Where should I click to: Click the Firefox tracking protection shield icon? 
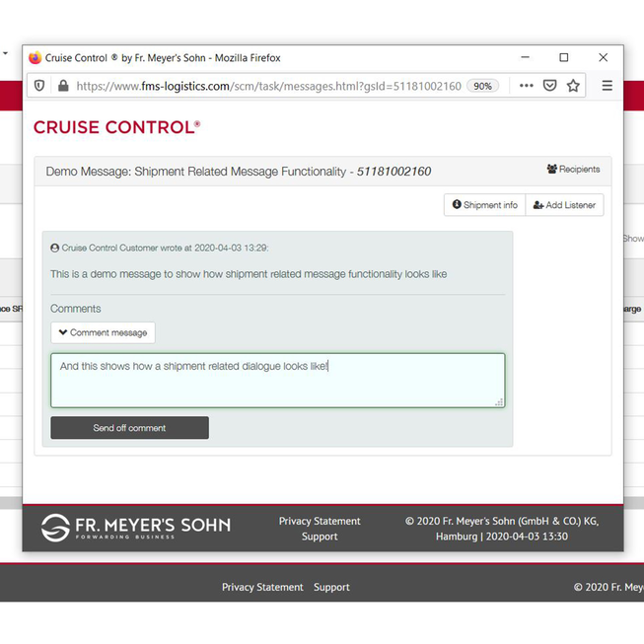coord(39,86)
